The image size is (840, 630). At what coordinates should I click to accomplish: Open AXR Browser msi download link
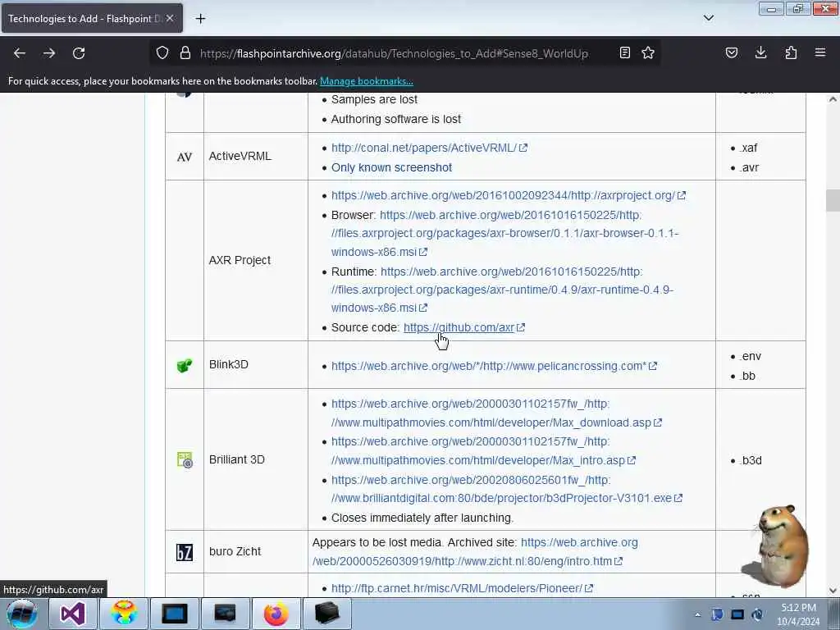tap(504, 234)
